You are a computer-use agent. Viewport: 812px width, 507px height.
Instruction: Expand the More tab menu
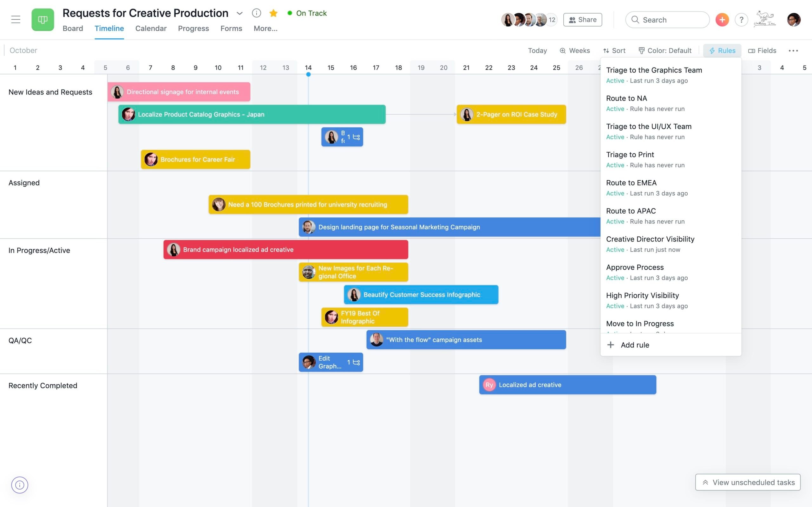coord(265,28)
